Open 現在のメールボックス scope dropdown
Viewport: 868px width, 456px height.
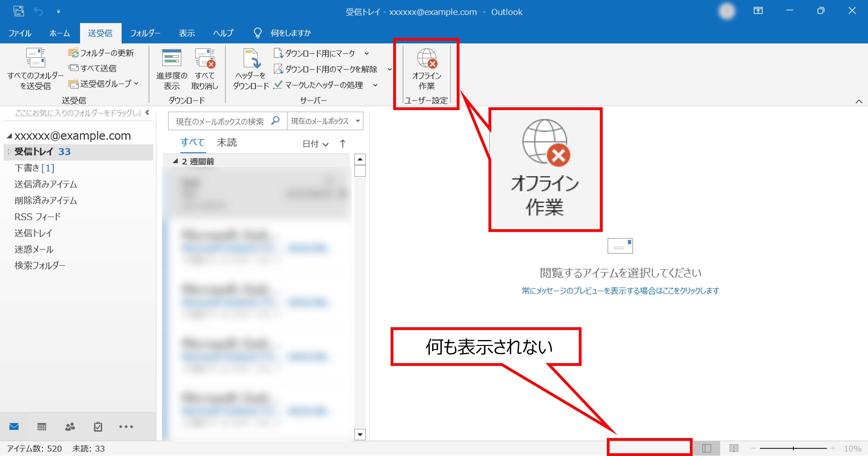tap(325, 121)
